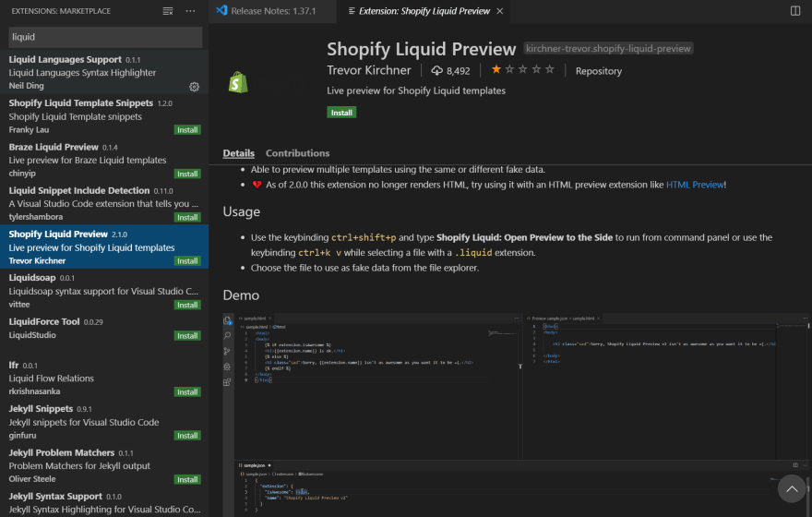Select Liquidsoap extension entry
The width and height of the screenshot is (812, 517).
104,291
